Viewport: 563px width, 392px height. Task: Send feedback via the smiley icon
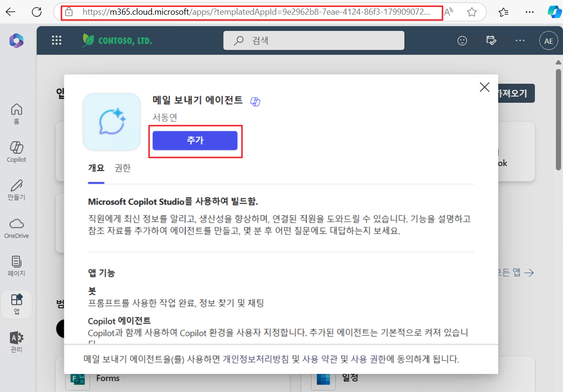[462, 40]
